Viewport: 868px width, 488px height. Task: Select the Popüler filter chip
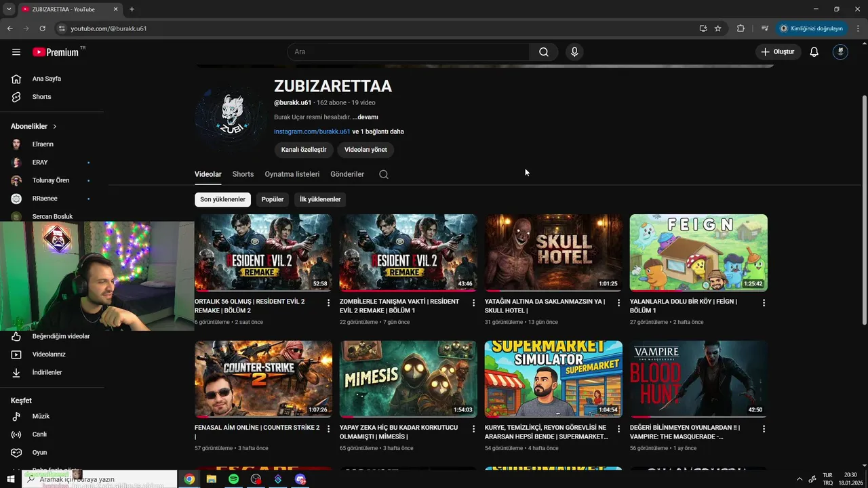[x=273, y=199]
